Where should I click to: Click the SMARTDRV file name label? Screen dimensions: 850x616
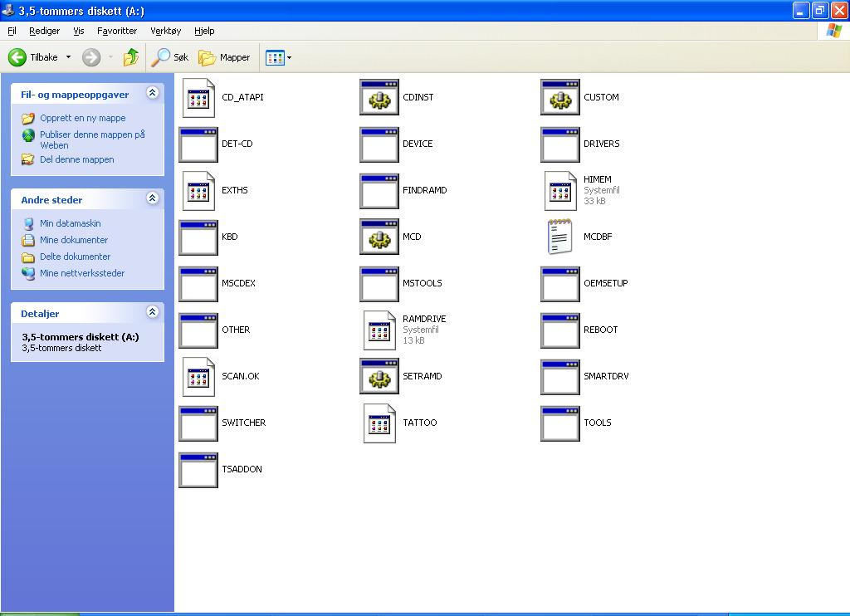606,376
